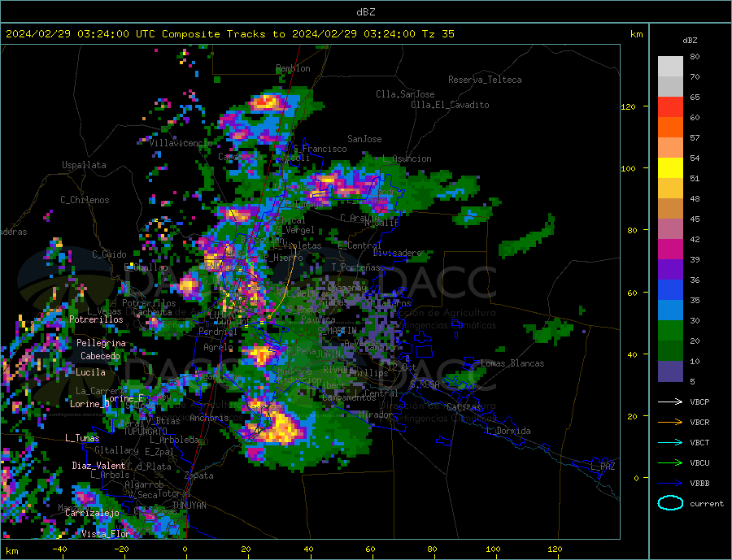Click the 'Pellegrina' map label
The height and width of the screenshot is (560, 732).
101,343
